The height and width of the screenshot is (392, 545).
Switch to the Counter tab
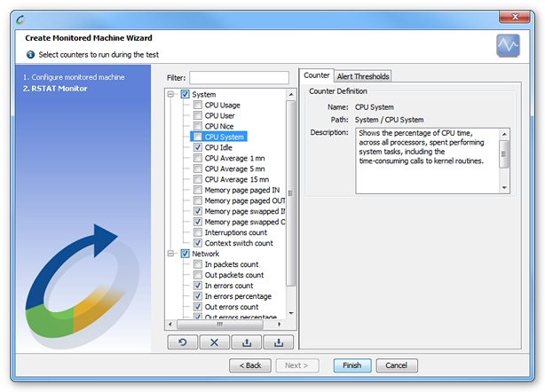pos(316,75)
